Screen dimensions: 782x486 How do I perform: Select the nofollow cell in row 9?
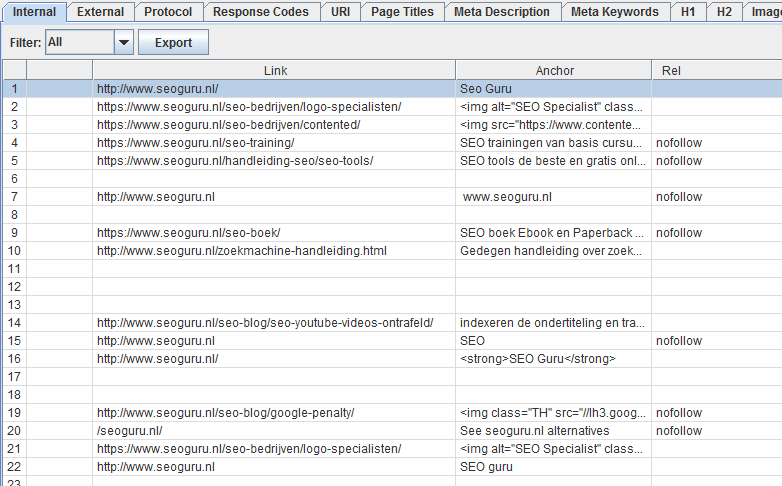[717, 233]
